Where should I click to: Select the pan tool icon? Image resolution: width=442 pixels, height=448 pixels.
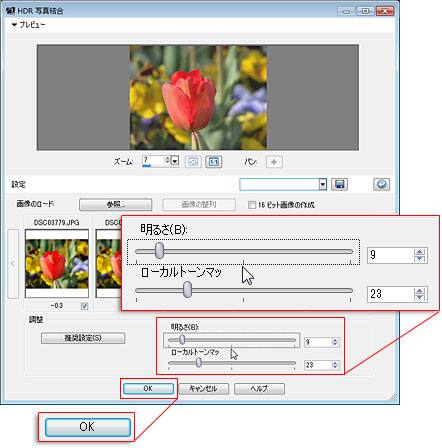pos(274,162)
